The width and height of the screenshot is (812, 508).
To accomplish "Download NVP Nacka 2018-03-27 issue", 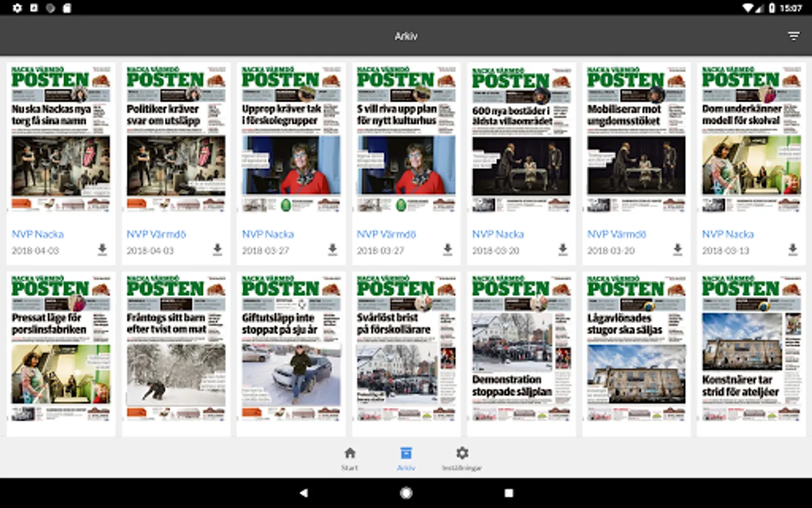I will tap(332, 249).
